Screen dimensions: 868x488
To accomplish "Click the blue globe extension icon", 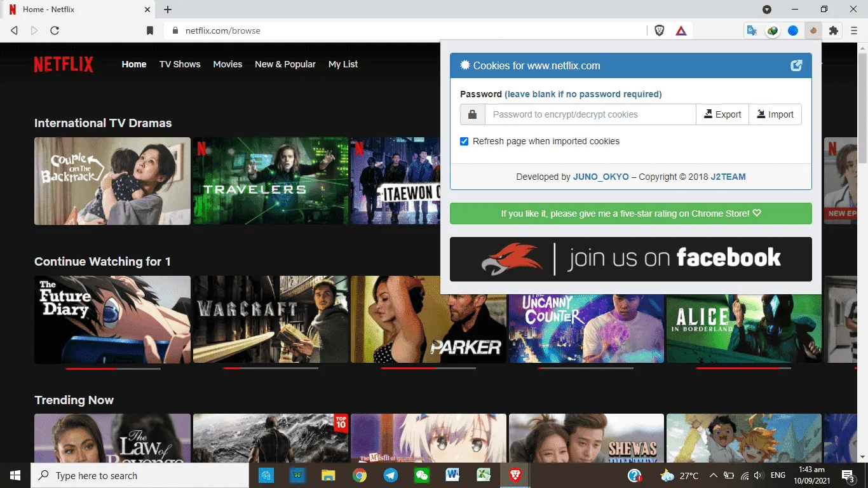I will [793, 30].
